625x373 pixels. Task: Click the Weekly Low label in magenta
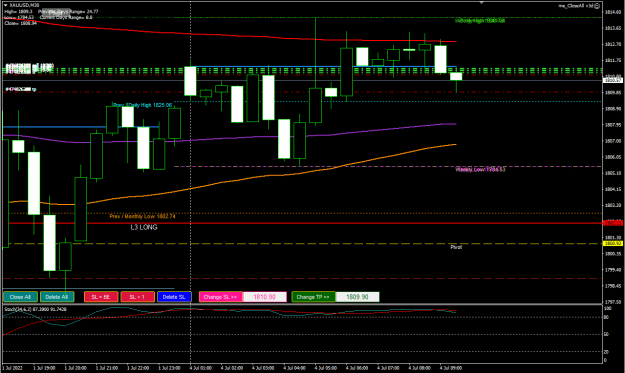[480, 169]
